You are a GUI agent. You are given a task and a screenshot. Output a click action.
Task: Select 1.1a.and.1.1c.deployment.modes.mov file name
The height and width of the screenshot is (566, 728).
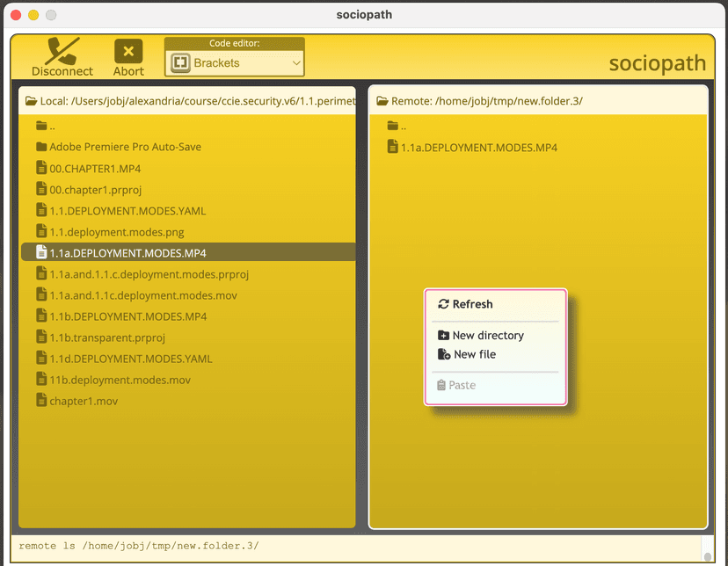[143, 295]
